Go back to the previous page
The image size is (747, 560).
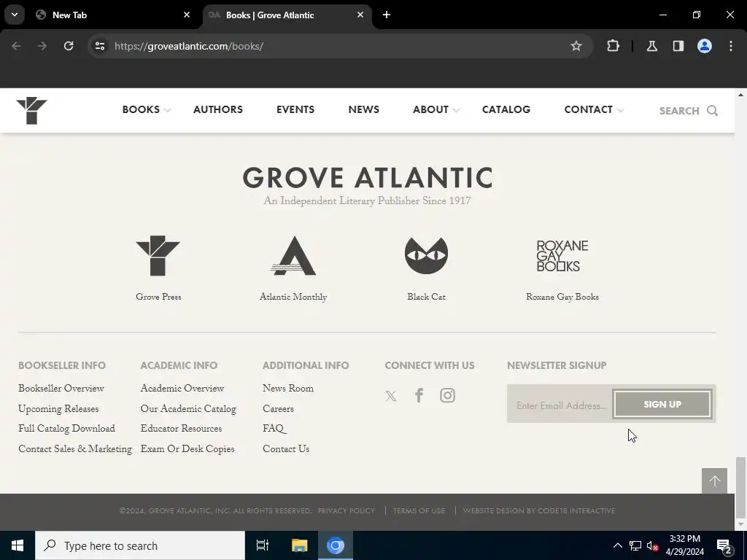tap(16, 46)
